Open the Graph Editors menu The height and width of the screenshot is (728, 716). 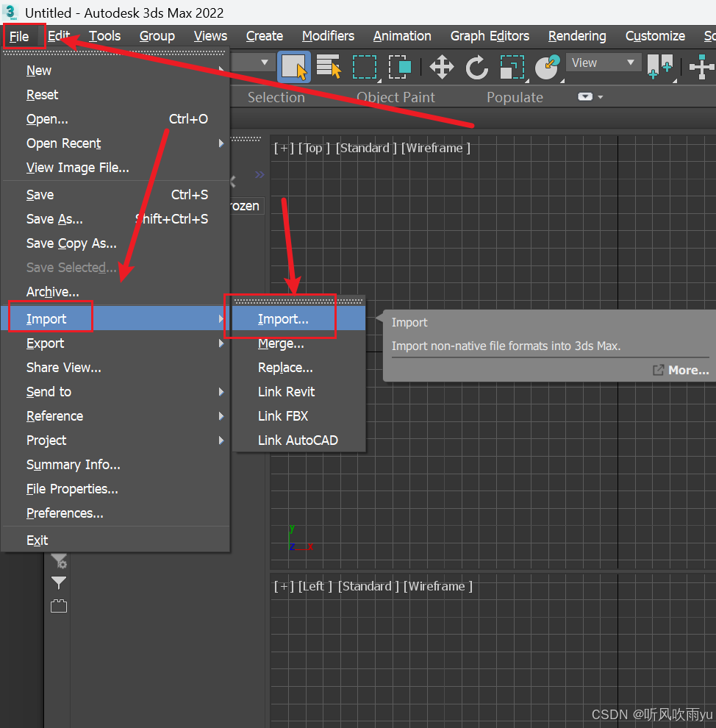coord(490,36)
